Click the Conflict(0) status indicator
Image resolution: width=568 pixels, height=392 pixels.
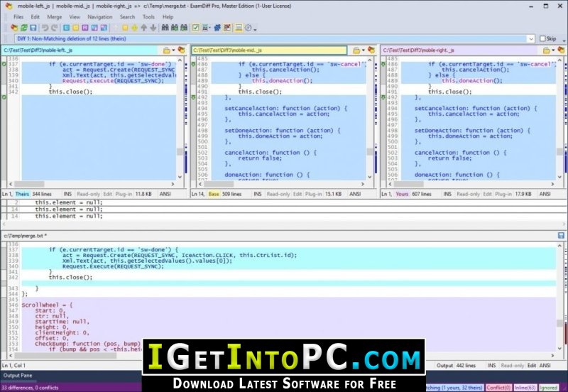point(498,388)
